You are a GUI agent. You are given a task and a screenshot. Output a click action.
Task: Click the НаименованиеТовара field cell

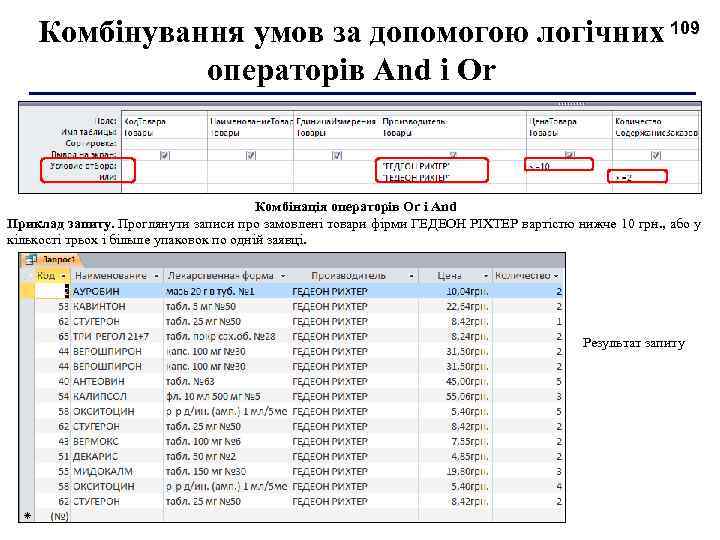tap(250, 122)
